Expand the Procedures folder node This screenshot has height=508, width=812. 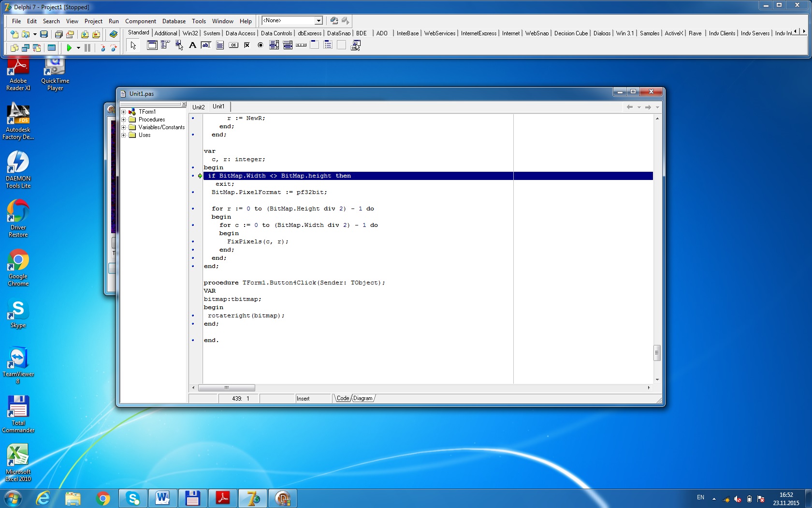click(x=124, y=120)
